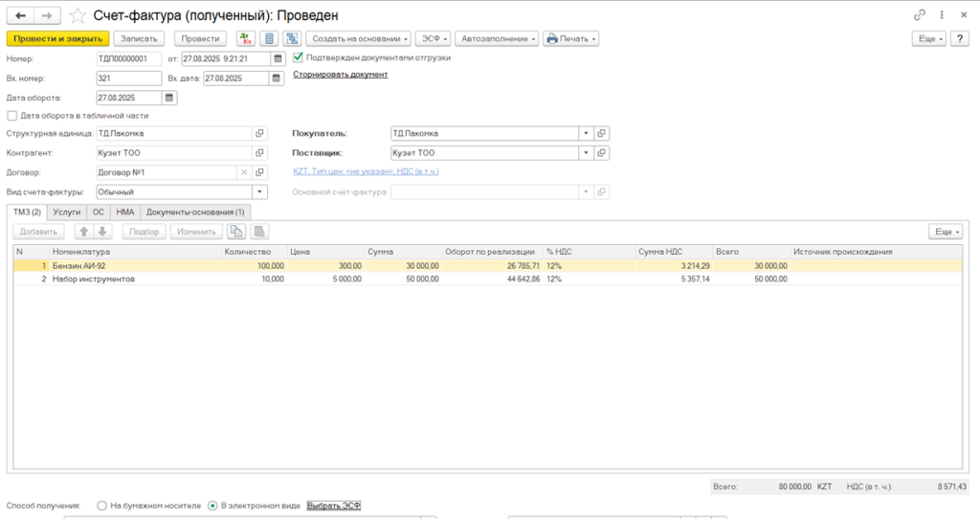Open calendar picker for Дата оборота
The height and width of the screenshot is (519, 980).
[169, 98]
